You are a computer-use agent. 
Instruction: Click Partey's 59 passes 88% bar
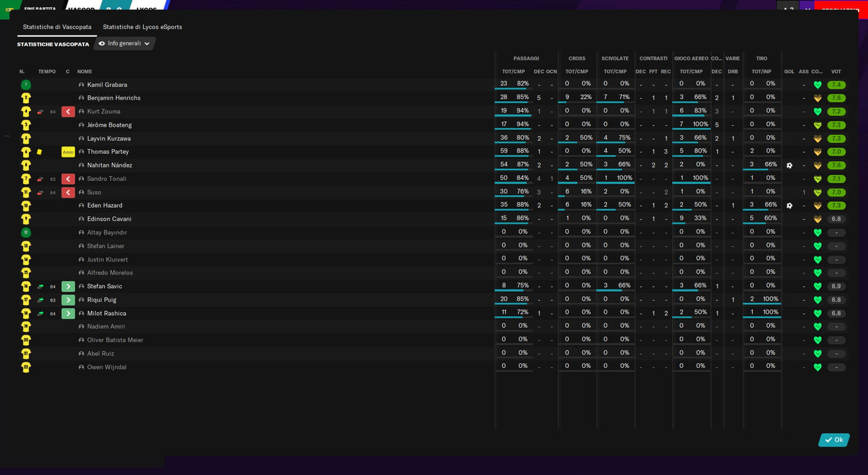click(x=514, y=152)
